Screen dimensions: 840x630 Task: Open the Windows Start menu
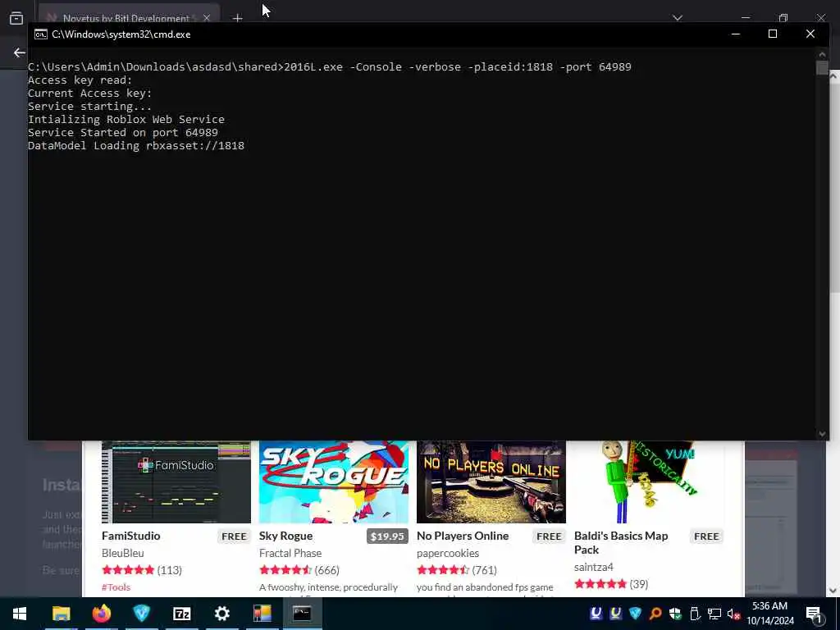[20, 614]
